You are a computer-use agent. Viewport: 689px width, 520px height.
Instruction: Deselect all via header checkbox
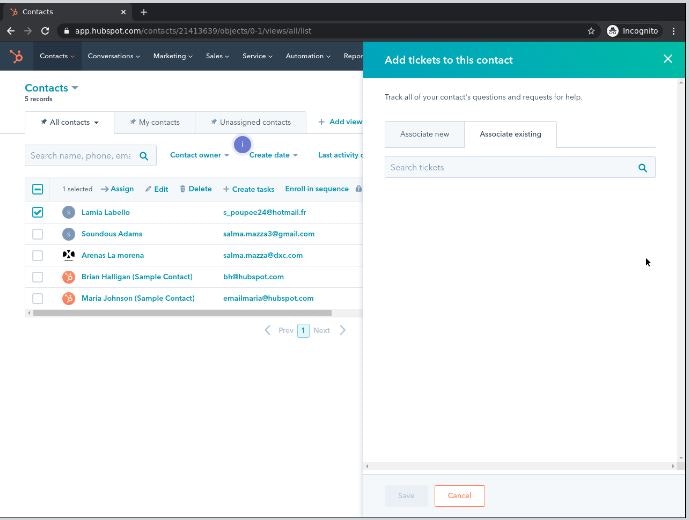point(37,189)
